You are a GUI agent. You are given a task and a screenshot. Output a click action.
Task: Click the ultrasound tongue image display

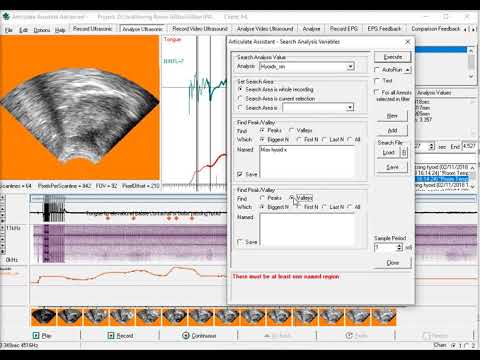point(80,108)
